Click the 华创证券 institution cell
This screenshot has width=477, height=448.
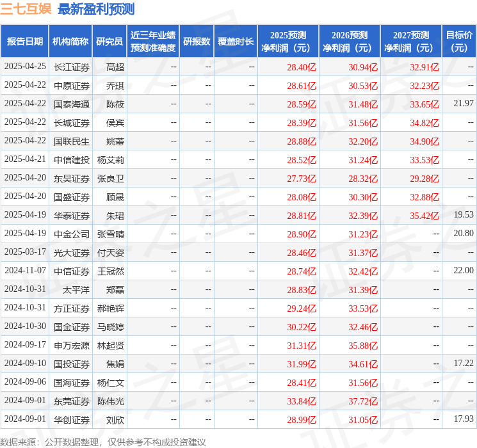tap(72, 420)
